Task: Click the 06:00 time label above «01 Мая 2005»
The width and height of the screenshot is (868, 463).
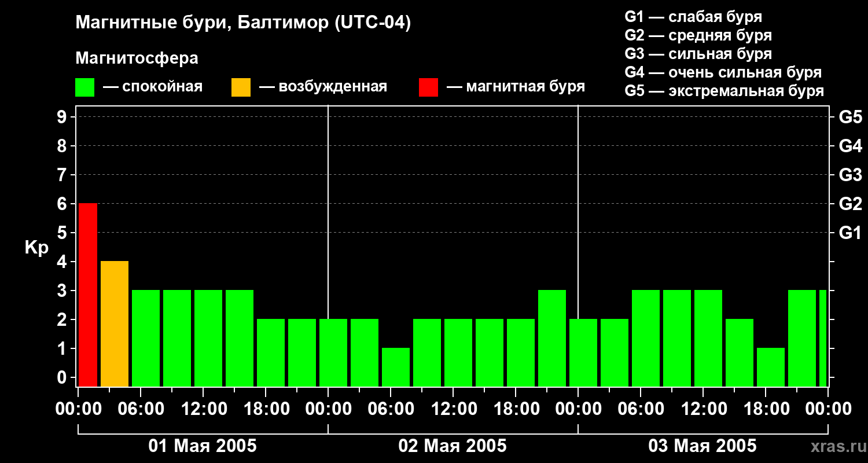Action: (141, 409)
